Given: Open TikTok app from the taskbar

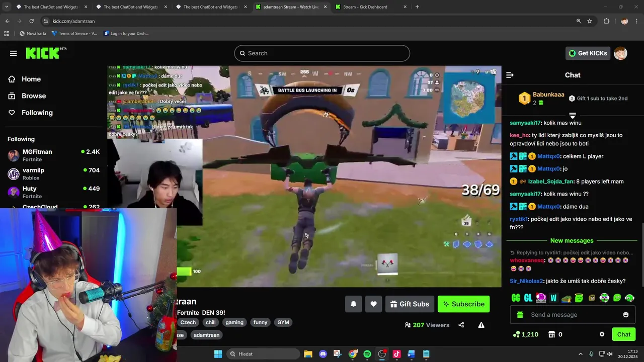Looking at the screenshot, I should pyautogui.click(x=396, y=354).
